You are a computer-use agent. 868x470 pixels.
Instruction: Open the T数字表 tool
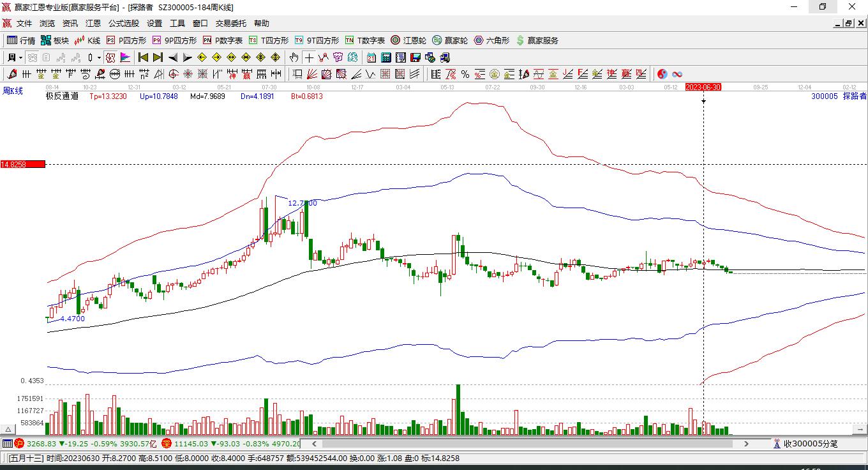pyautogui.click(x=365, y=40)
